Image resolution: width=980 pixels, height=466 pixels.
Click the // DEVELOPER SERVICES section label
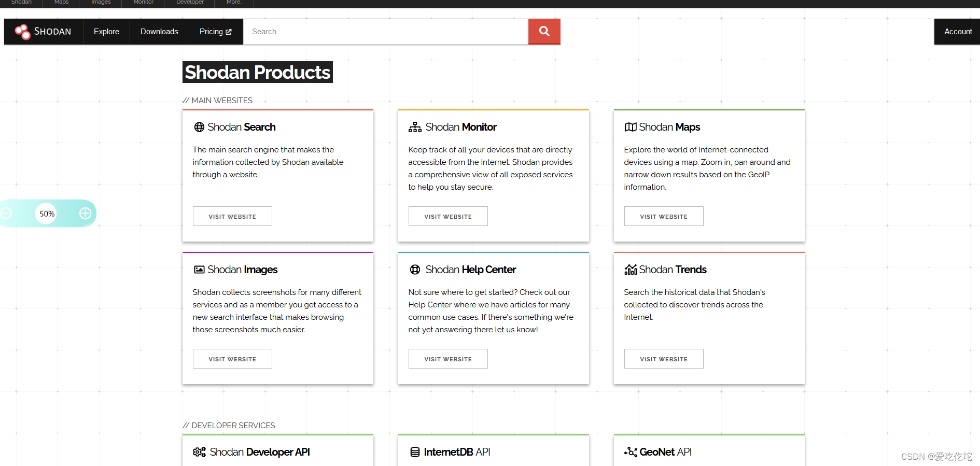[x=229, y=426]
